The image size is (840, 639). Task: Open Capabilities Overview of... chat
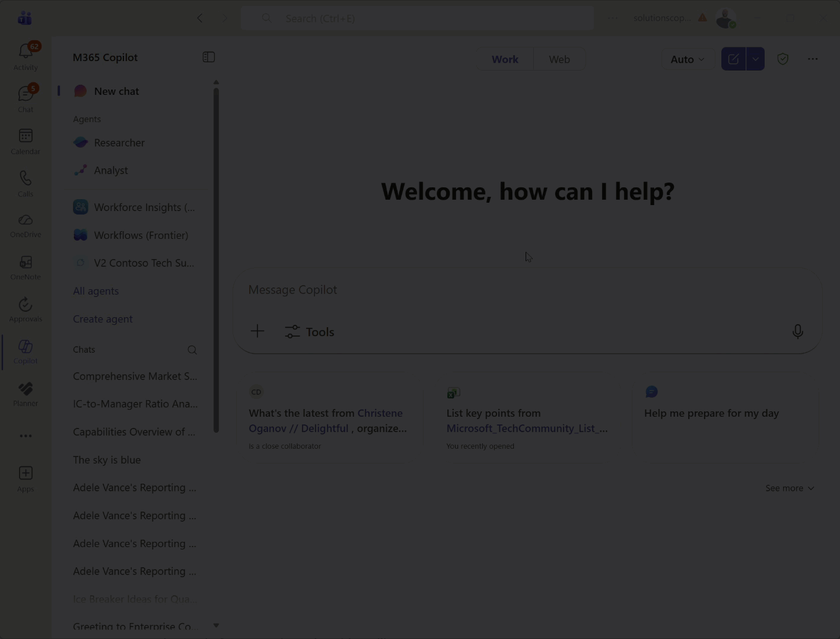(x=135, y=432)
